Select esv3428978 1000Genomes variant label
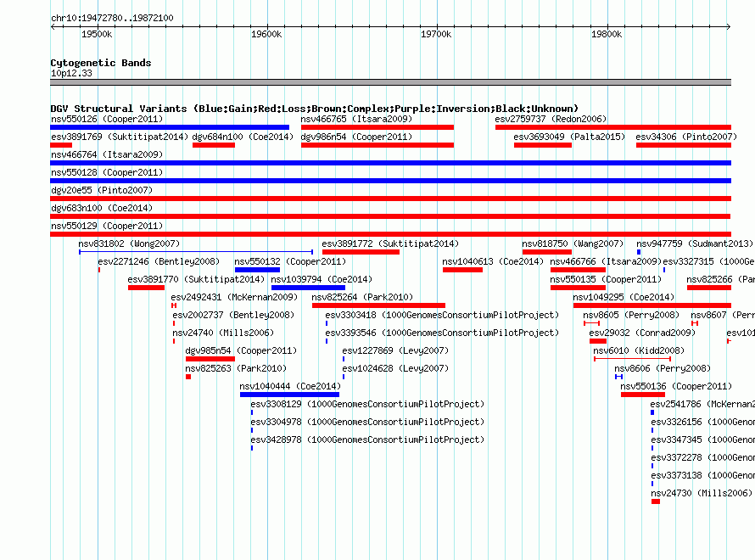The width and height of the screenshot is (755, 560). coord(367,440)
